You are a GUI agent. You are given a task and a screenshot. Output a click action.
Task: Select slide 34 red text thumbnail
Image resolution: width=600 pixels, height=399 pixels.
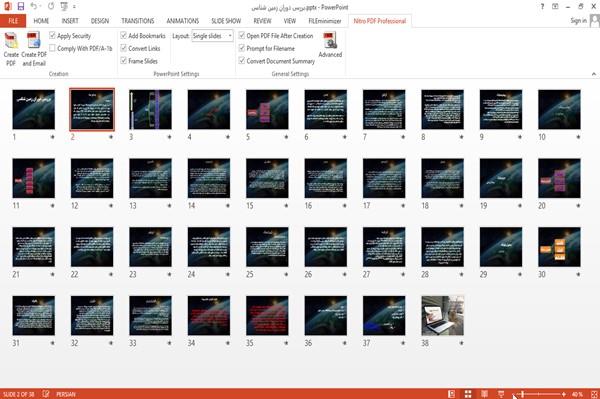[x=209, y=316]
